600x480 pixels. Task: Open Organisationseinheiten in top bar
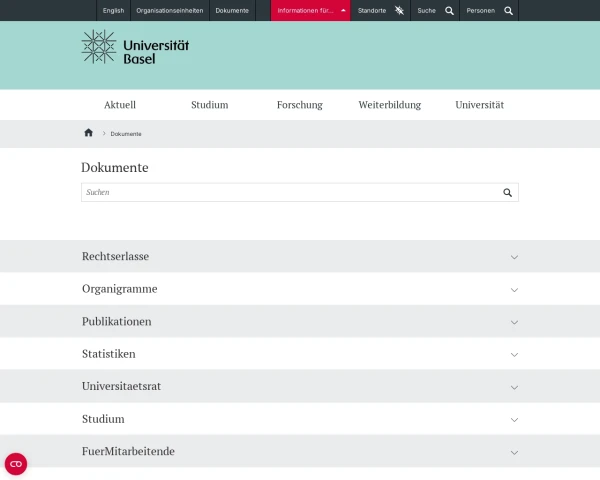[x=170, y=11]
